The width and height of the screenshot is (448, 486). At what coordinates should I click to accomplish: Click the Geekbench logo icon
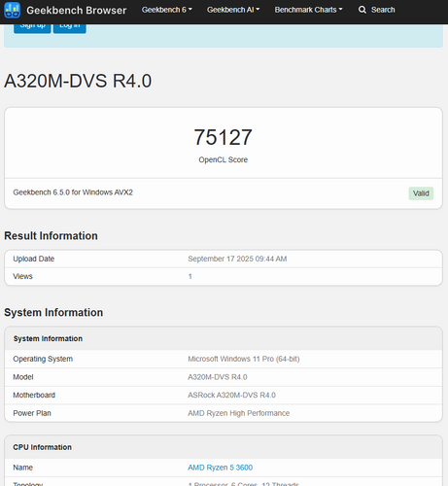click(x=12, y=10)
